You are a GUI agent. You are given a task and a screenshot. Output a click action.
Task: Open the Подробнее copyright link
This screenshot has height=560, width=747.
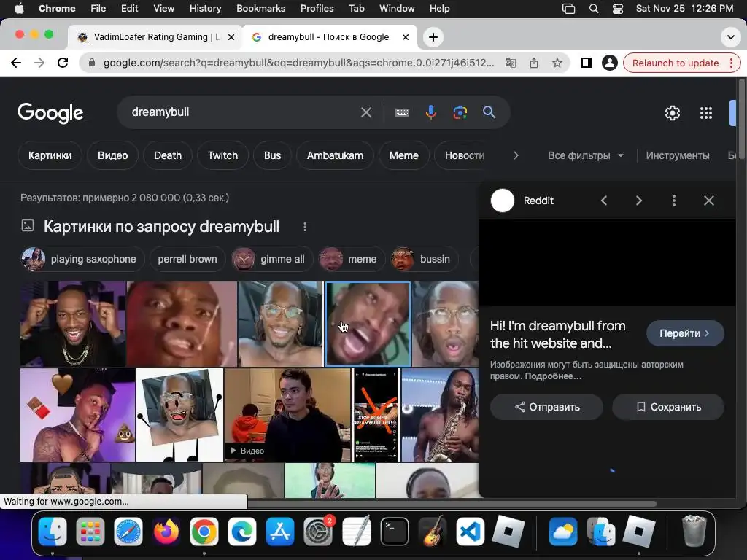click(553, 376)
